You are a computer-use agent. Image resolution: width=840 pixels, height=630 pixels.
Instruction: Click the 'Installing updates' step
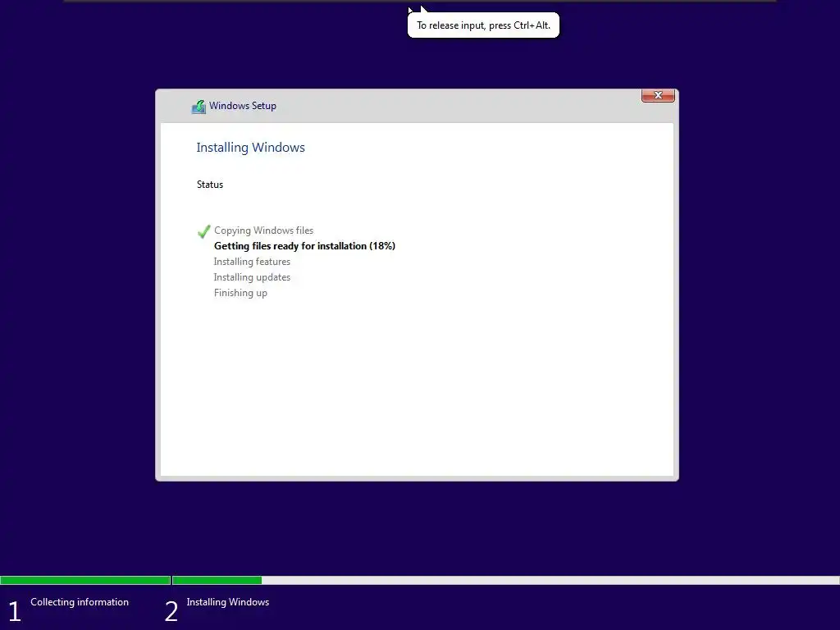pyautogui.click(x=252, y=277)
